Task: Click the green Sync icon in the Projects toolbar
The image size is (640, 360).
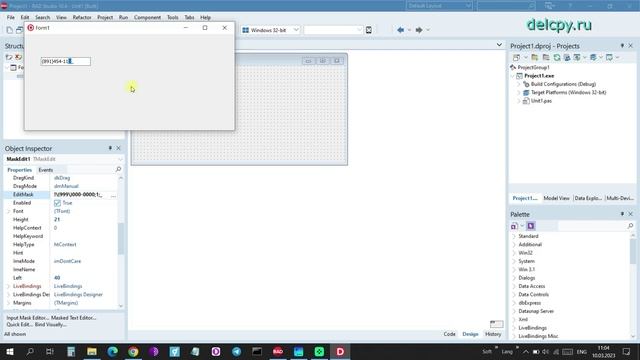Action: point(557,58)
